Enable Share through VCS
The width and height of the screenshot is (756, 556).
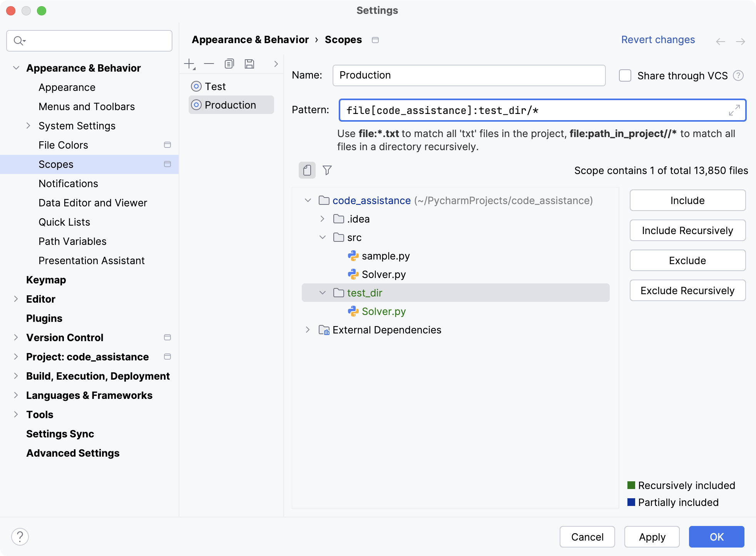(624, 75)
